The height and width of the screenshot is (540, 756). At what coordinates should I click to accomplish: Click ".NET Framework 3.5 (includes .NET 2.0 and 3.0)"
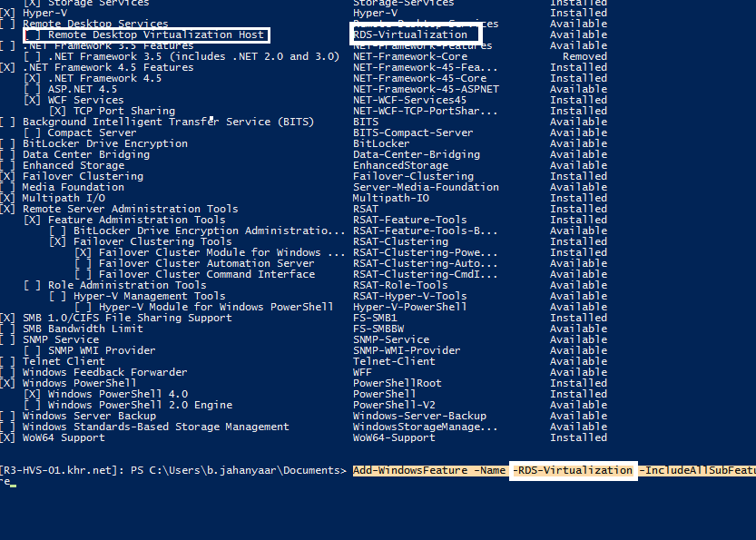click(194, 56)
